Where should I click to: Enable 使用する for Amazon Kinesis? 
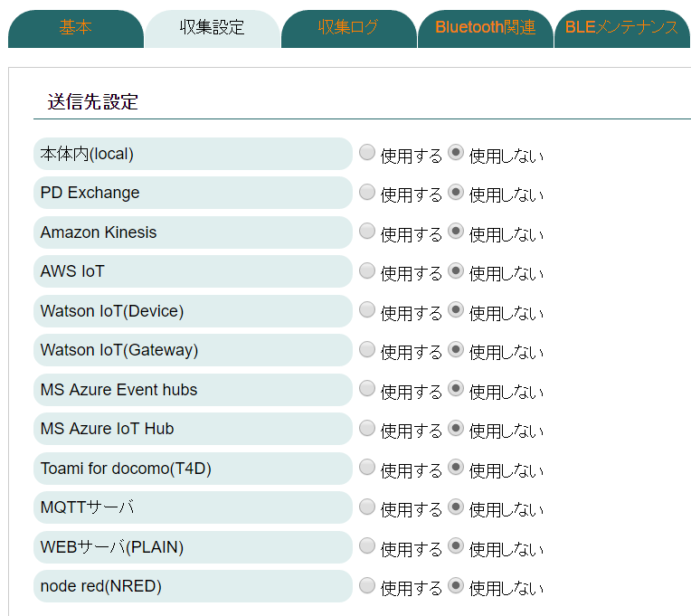click(367, 231)
